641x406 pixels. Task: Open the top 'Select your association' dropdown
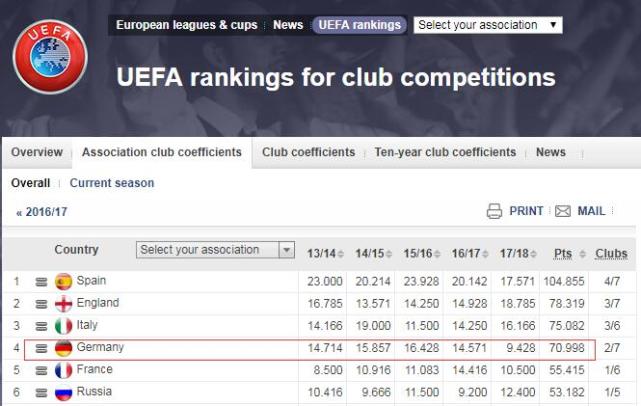[x=487, y=25]
